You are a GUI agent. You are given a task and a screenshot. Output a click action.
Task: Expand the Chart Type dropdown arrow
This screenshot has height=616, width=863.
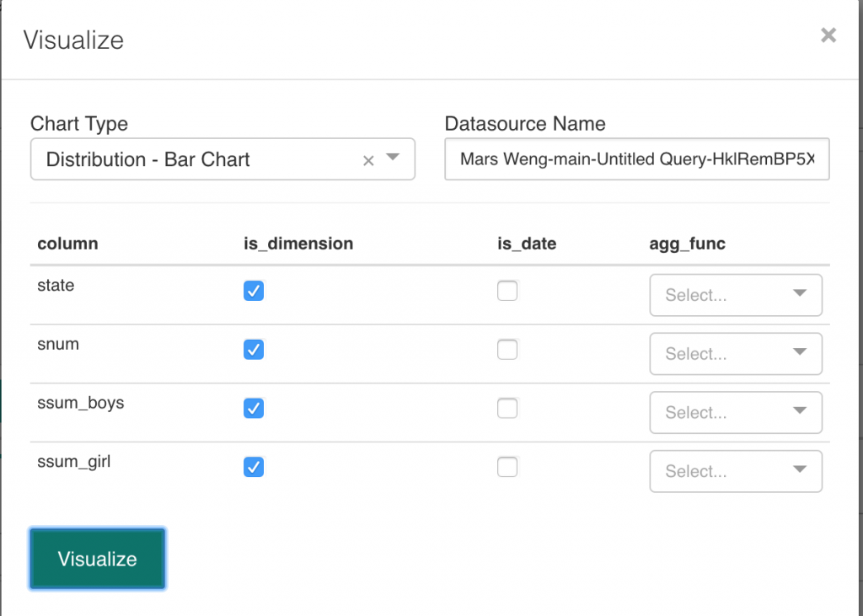pos(393,158)
